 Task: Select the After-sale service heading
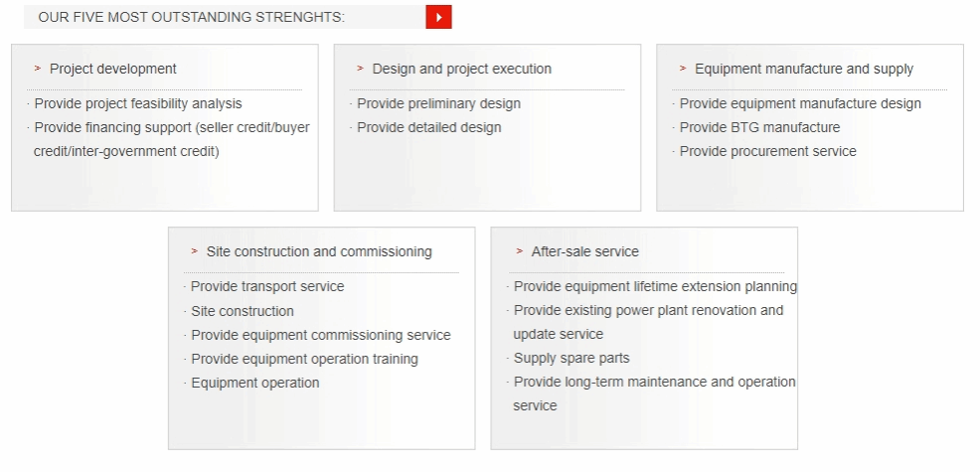click(584, 251)
